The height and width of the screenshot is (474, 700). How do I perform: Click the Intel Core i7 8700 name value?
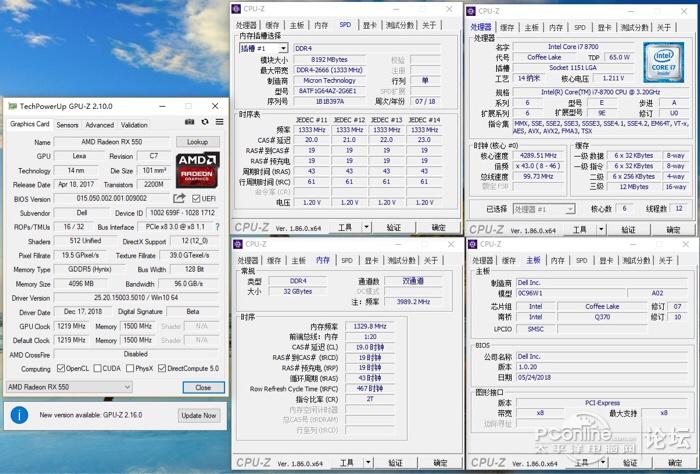(x=573, y=46)
